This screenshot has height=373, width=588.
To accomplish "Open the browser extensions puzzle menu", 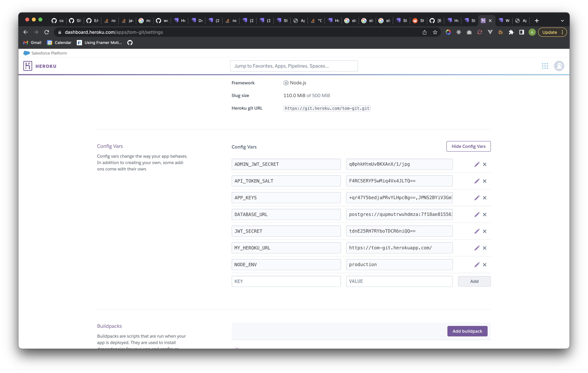I will click(x=511, y=32).
